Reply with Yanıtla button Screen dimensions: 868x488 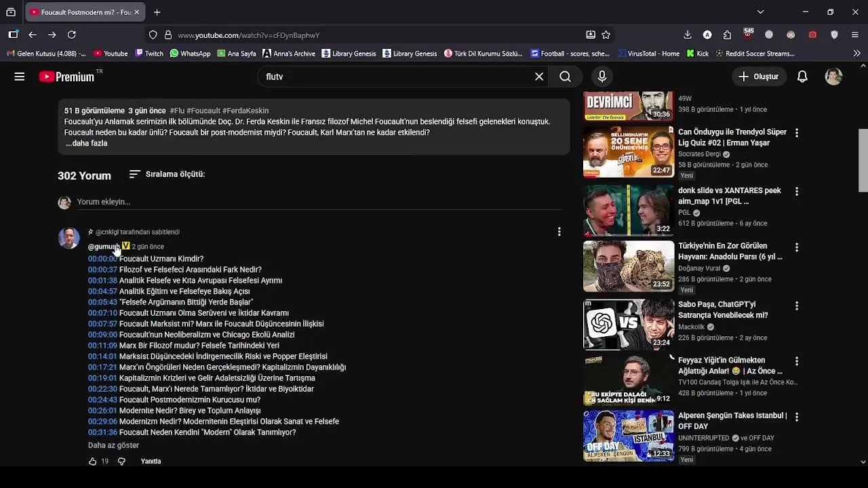tap(151, 462)
